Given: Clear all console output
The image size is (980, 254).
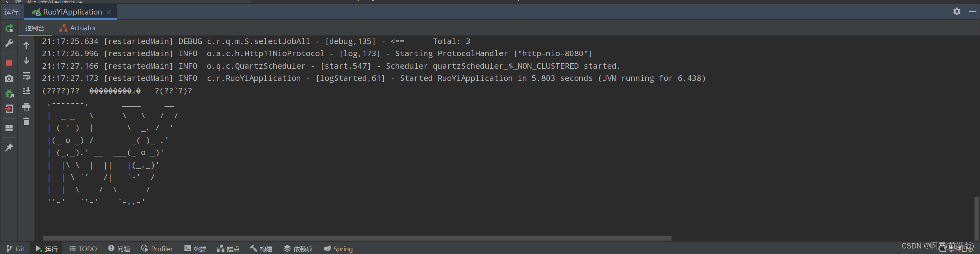Looking at the screenshot, I should tap(26, 122).
